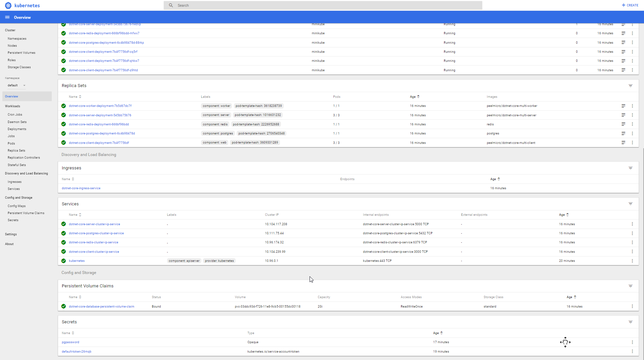644x360 pixels.
Task: Open actions menu for pgpassword secret
Action: [632, 342]
